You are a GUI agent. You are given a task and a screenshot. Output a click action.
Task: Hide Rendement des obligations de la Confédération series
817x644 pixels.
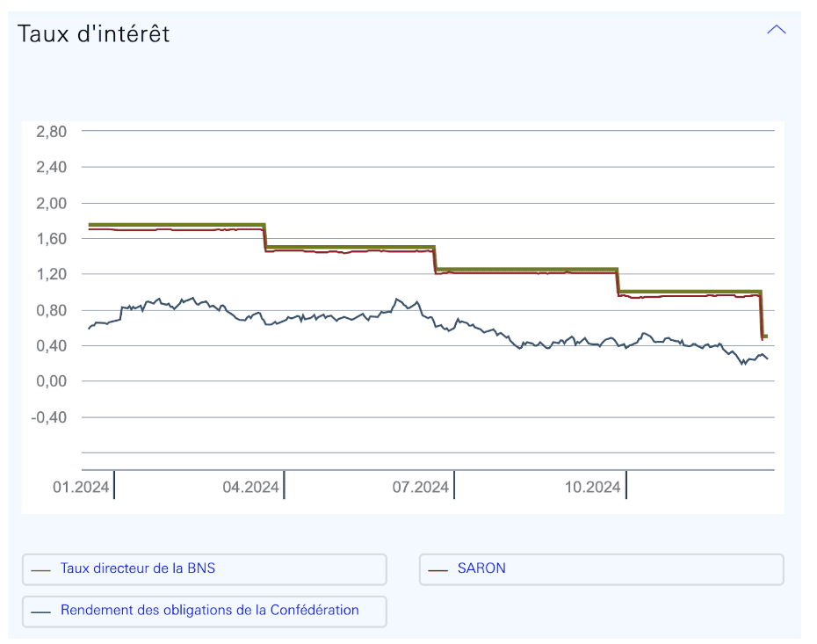coord(204,611)
